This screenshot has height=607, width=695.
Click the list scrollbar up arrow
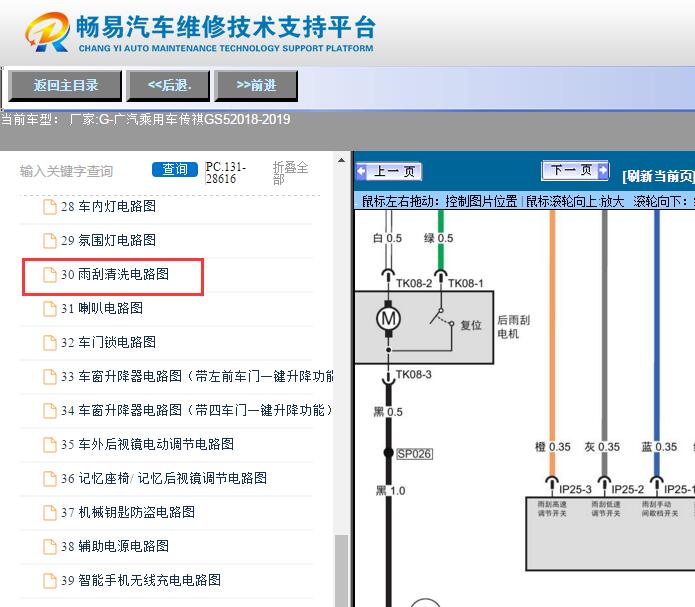pos(341,161)
